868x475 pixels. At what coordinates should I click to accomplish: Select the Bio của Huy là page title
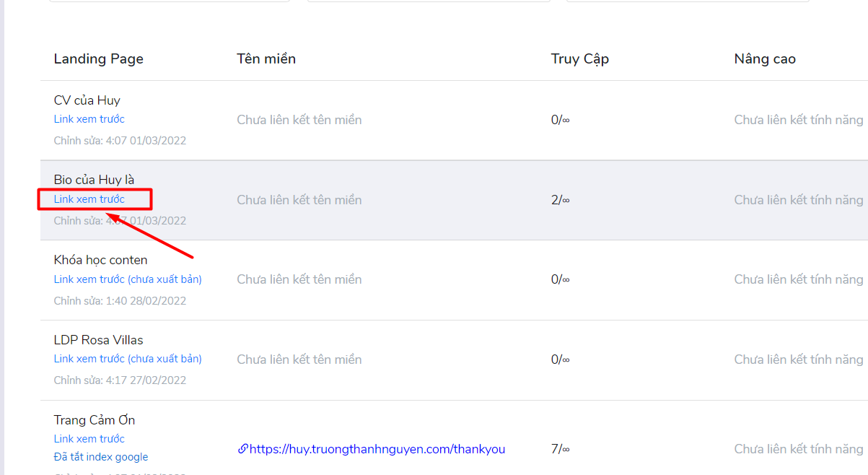pyautogui.click(x=95, y=180)
